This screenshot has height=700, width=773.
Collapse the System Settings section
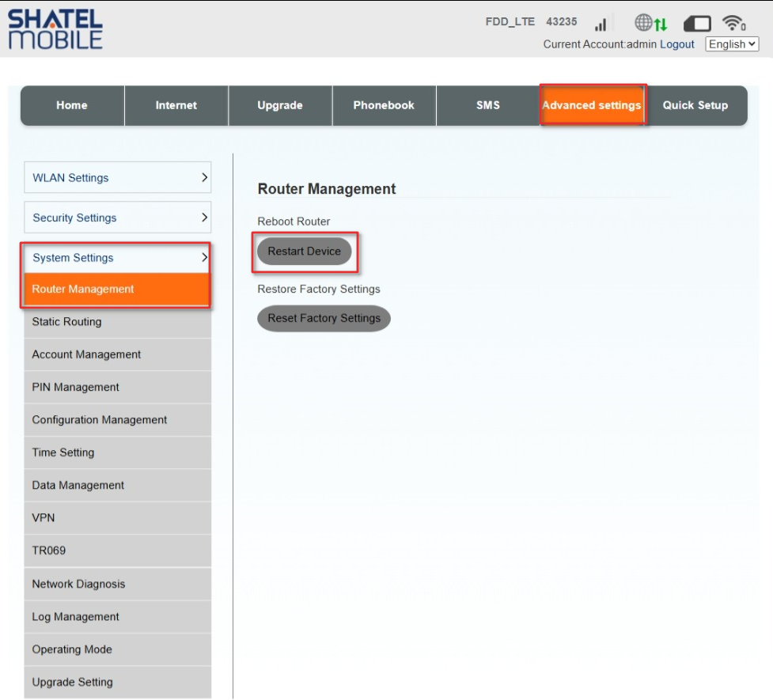117,257
